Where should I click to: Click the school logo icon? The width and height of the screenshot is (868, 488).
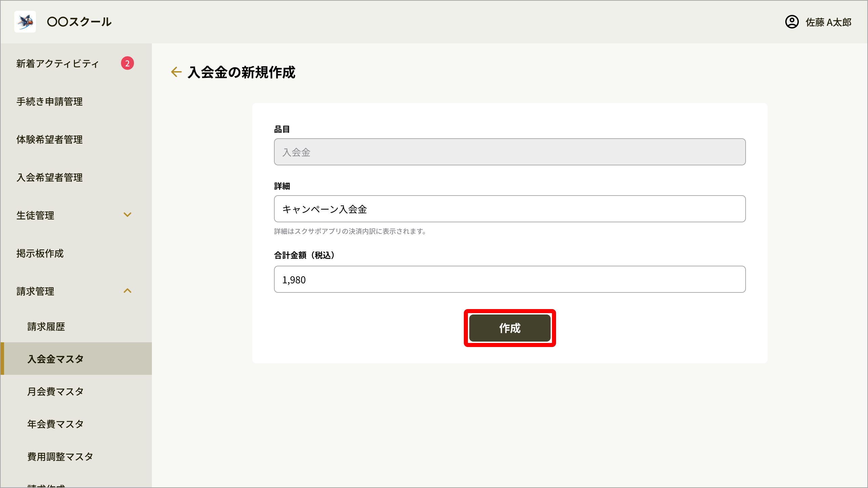pos(25,22)
